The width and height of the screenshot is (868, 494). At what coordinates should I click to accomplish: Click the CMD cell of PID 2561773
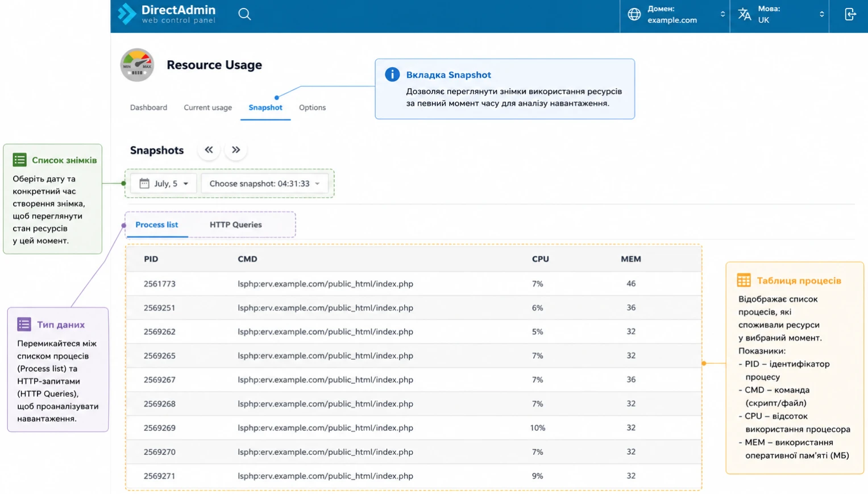click(x=326, y=284)
